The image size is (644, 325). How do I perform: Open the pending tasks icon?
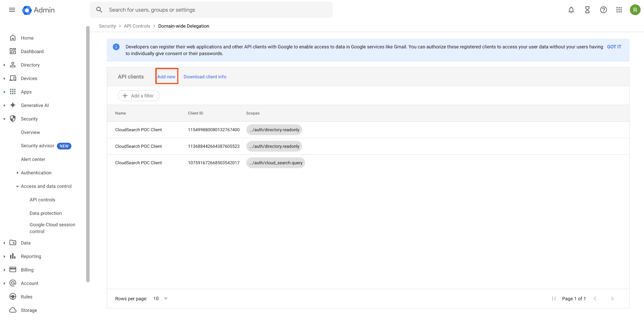(587, 10)
